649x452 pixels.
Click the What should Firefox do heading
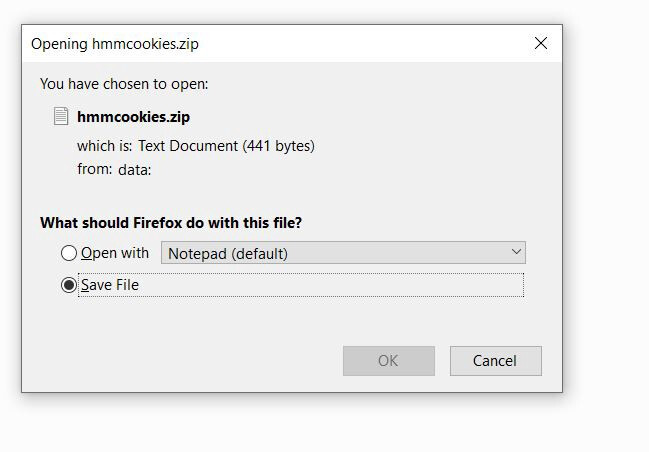pos(171,223)
